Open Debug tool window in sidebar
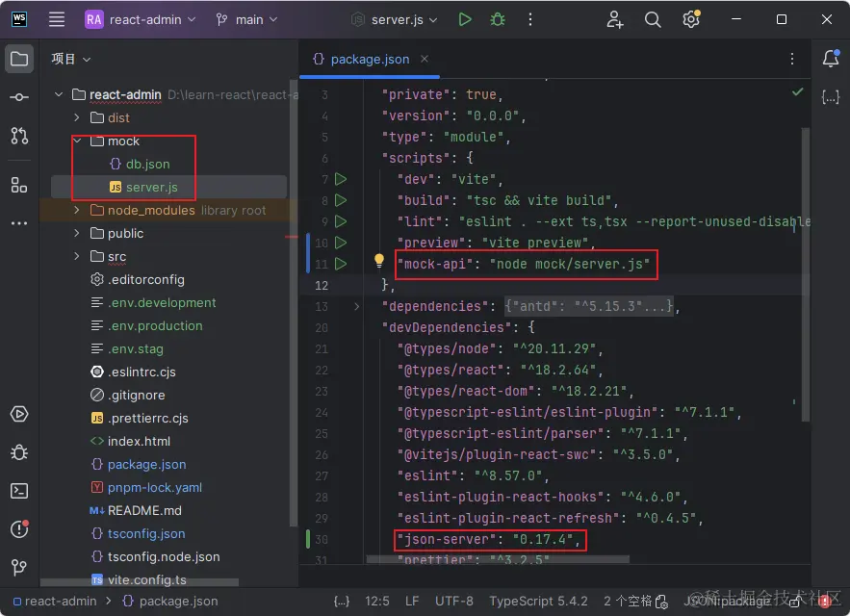 pyautogui.click(x=19, y=452)
